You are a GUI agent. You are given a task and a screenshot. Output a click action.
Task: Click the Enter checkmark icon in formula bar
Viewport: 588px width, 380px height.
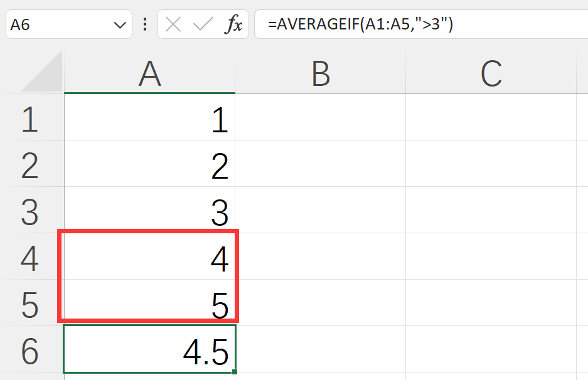pyautogui.click(x=203, y=24)
